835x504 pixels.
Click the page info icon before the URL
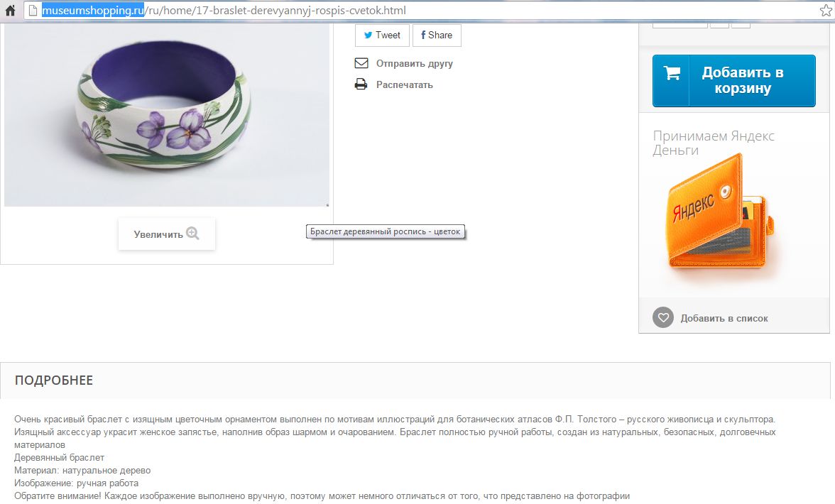coord(33,10)
